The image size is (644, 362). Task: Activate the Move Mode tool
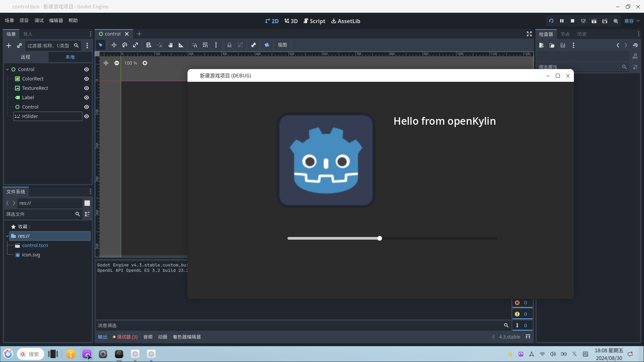point(114,45)
